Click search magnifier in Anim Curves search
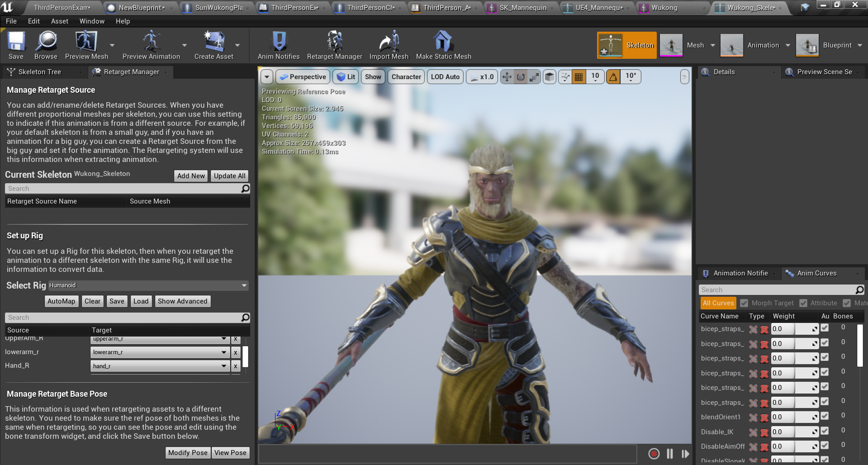 pyautogui.click(x=860, y=289)
